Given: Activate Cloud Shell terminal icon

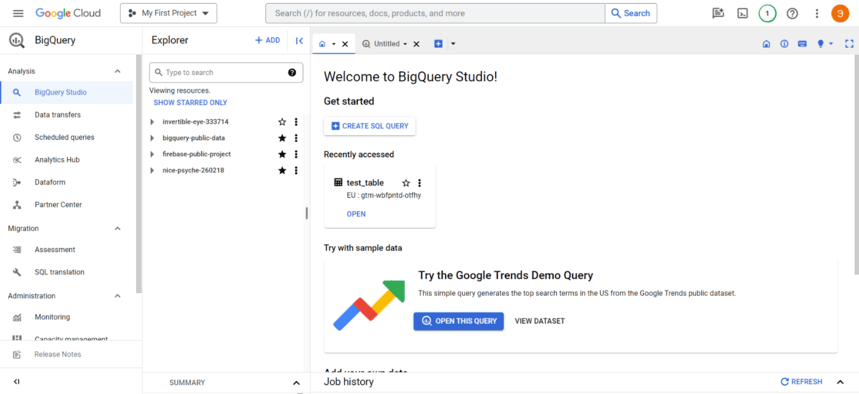Looking at the screenshot, I should tap(742, 14).
